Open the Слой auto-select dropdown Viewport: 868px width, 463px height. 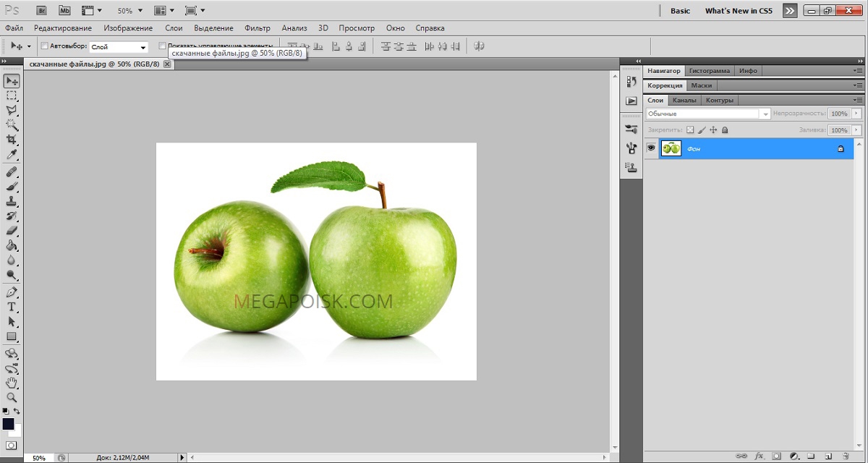(x=118, y=46)
